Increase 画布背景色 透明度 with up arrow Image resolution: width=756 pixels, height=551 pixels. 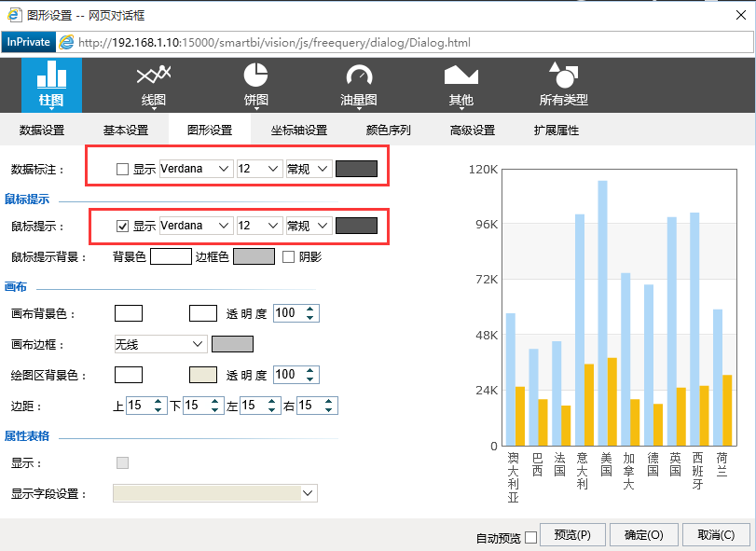click(310, 309)
